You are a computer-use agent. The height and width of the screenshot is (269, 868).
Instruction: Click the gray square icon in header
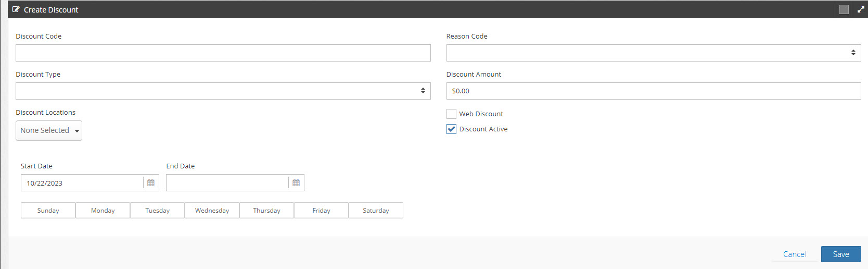844,9
